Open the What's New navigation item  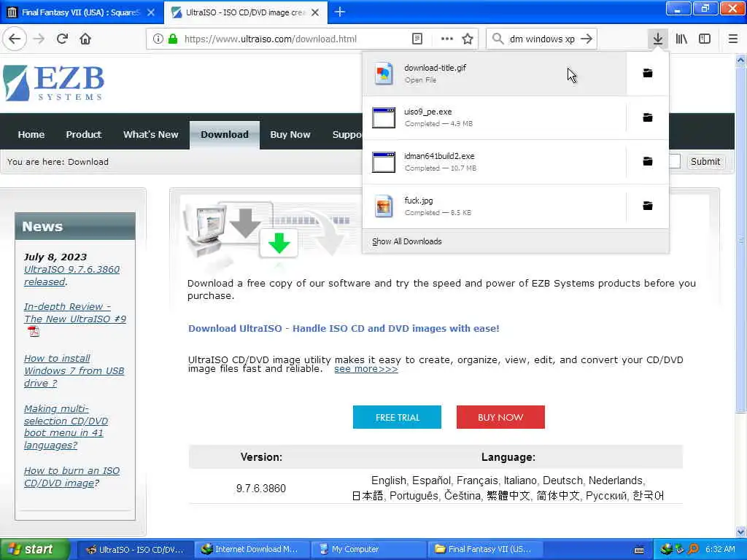click(150, 135)
